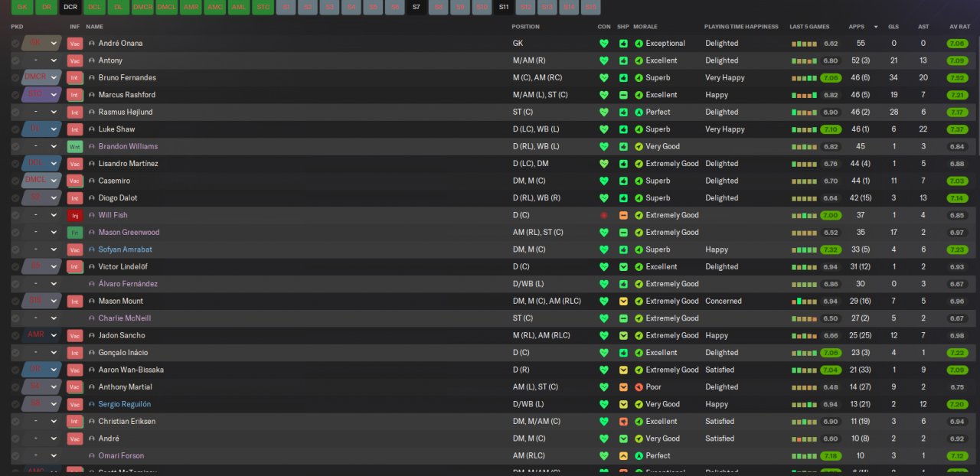Select the DCR position tab
The width and height of the screenshot is (980, 476).
70,7
